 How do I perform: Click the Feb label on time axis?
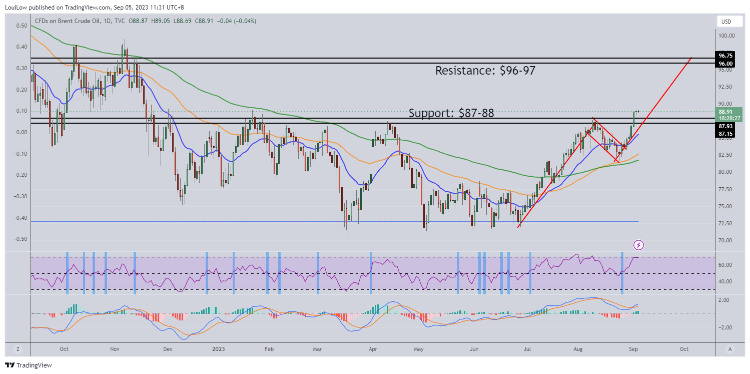click(x=268, y=349)
